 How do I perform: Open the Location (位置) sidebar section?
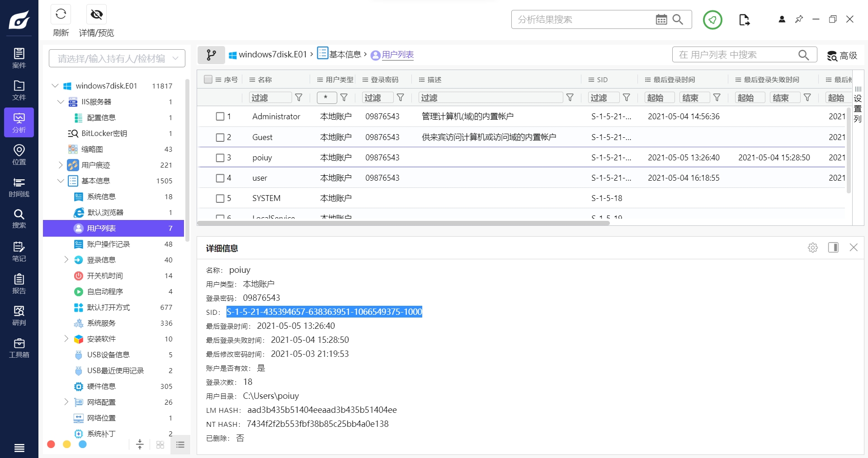[x=19, y=154]
